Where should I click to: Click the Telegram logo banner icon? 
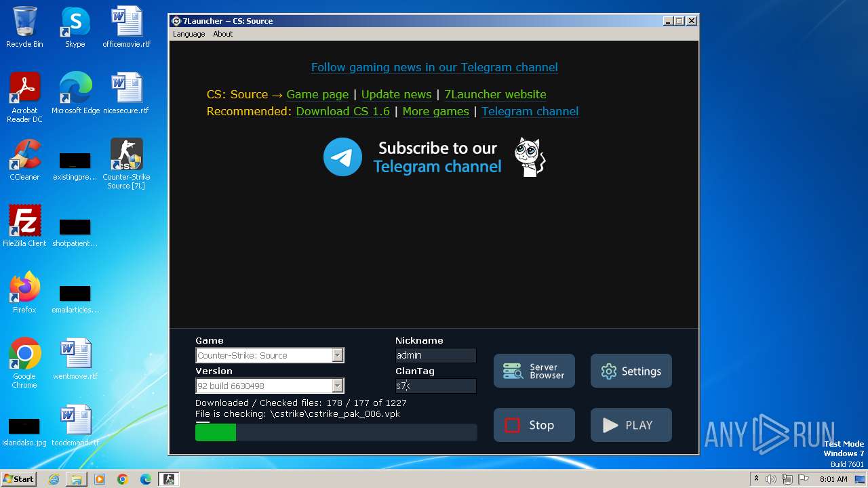click(x=342, y=157)
